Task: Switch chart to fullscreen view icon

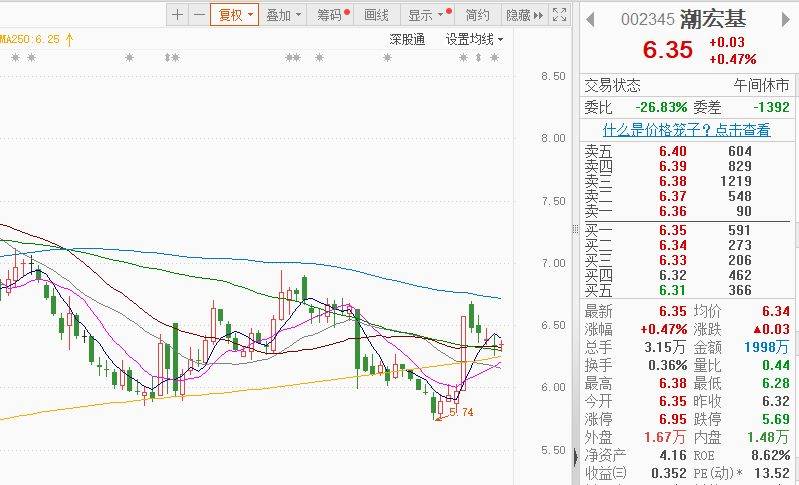Action: [x=561, y=15]
